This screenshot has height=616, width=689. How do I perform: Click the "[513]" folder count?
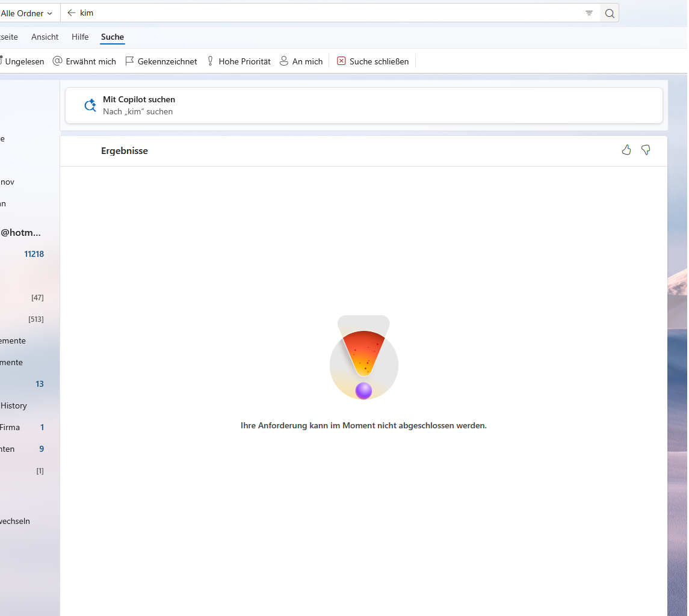coord(36,319)
